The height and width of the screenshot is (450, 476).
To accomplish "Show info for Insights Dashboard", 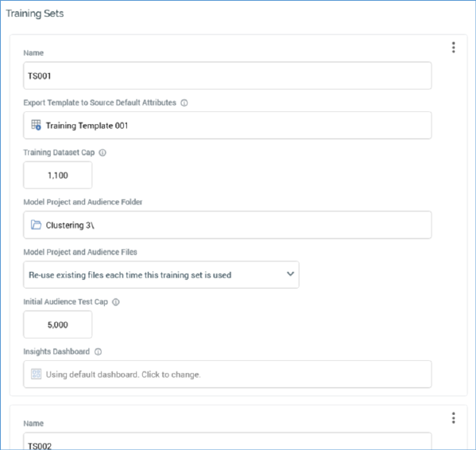I will coord(98,352).
